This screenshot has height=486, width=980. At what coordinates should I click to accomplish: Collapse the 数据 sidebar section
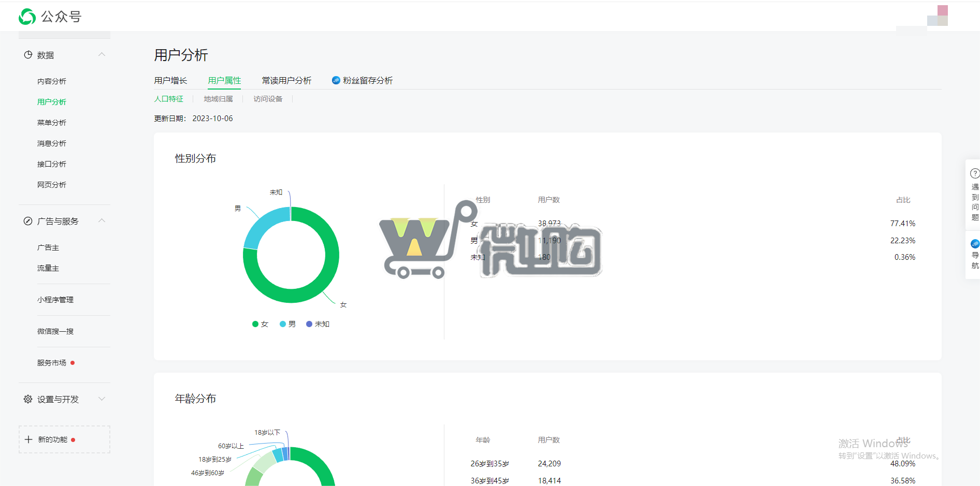click(102, 54)
